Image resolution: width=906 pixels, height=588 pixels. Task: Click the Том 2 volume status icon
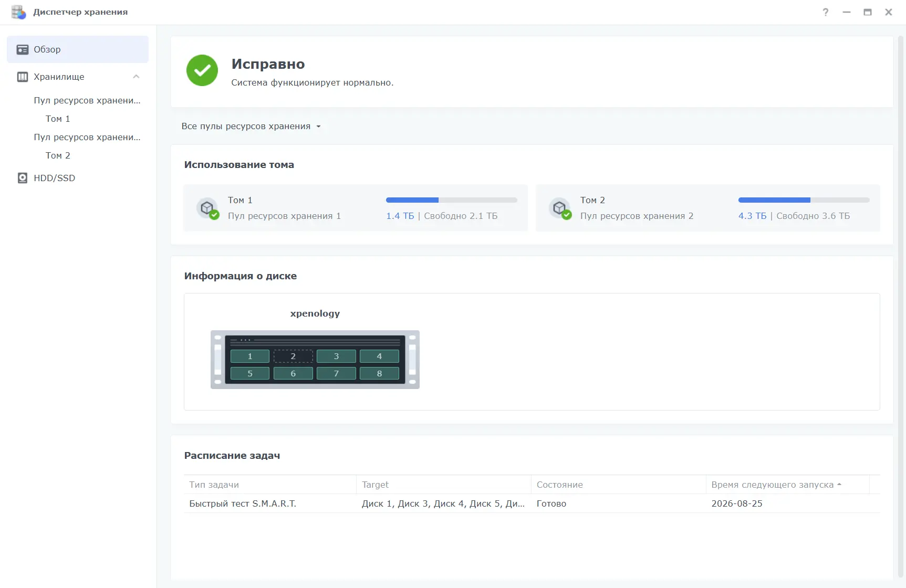point(560,208)
